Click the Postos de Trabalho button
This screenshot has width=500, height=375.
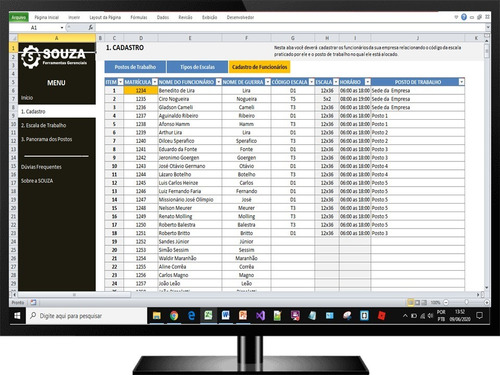(135, 67)
